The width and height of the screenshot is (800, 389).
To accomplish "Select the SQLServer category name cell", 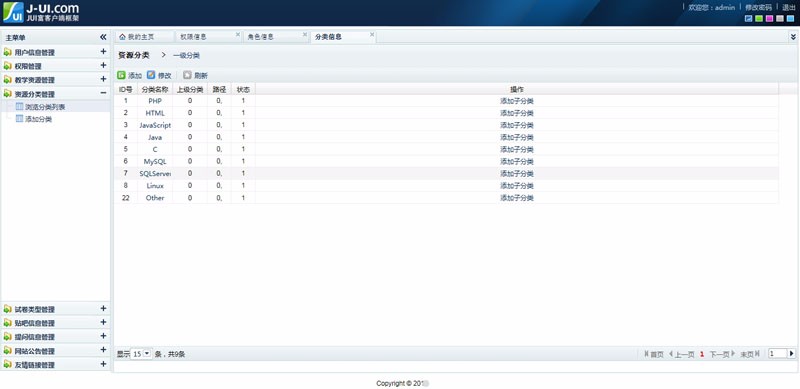I will pos(155,174).
